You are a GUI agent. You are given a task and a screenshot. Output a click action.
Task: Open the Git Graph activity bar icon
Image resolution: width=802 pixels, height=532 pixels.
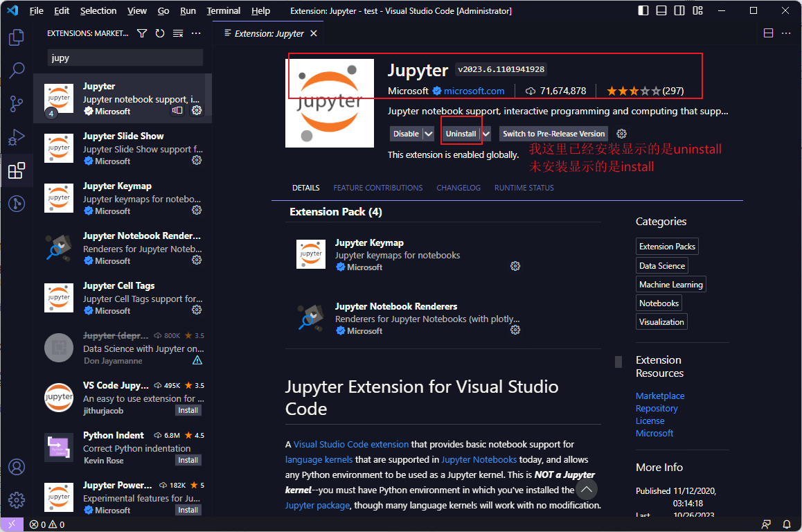[x=17, y=204]
